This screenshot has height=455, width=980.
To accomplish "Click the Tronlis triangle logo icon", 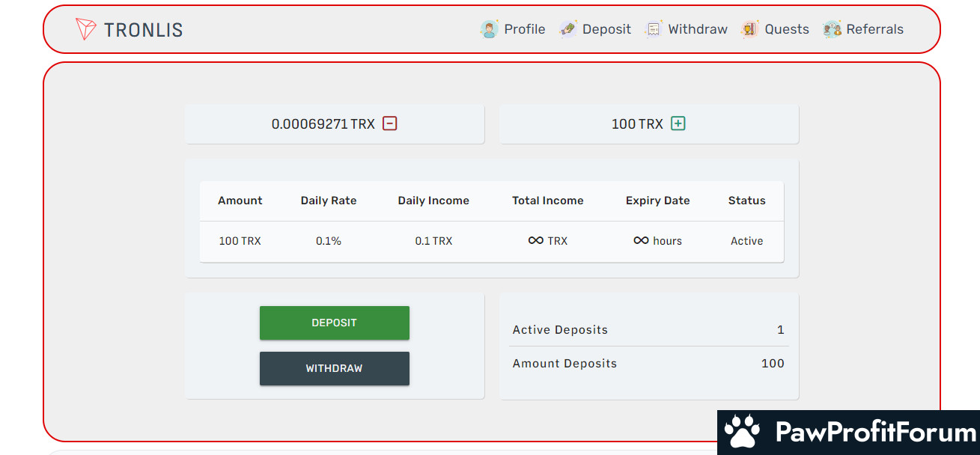I will click(x=86, y=29).
